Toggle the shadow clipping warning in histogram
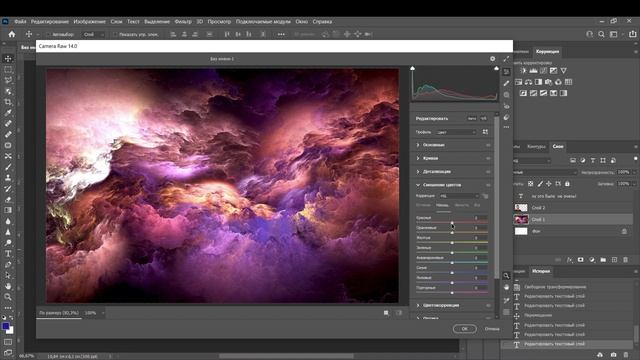Screen dimensions: 640x360 (413, 68)
